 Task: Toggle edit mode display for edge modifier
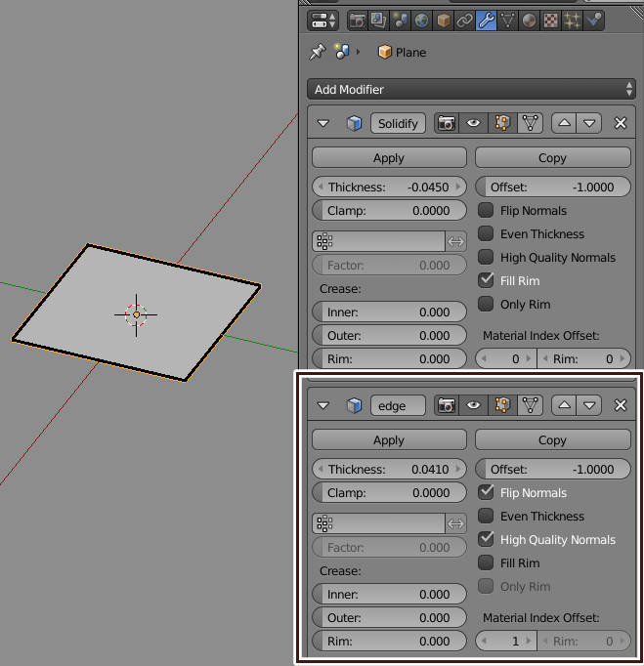pyautogui.click(x=502, y=405)
